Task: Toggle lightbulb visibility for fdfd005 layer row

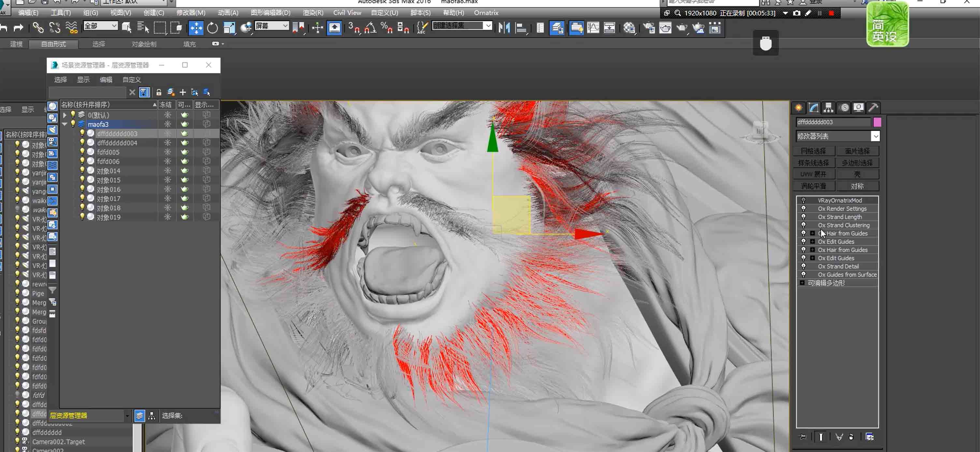Action: click(x=82, y=151)
